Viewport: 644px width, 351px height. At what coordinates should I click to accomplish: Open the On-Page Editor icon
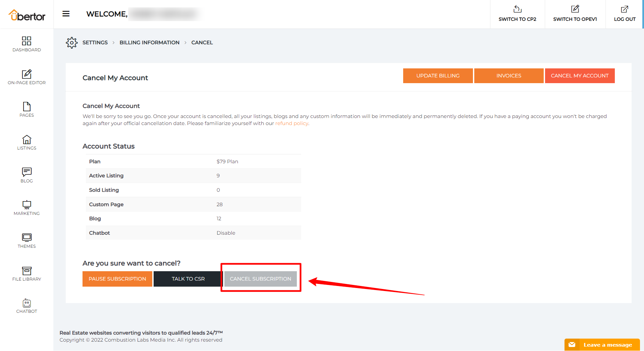tap(26, 74)
